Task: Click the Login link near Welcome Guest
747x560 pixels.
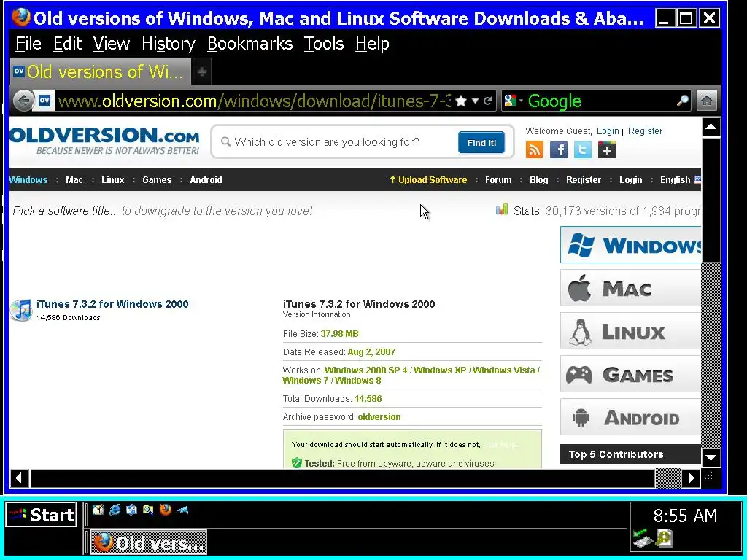Action: (x=608, y=131)
